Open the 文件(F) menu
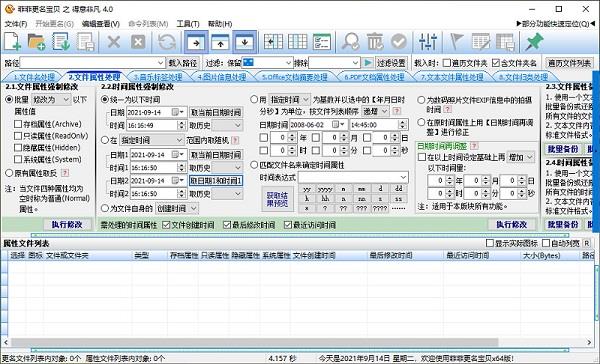The height and width of the screenshot is (364, 600). [16, 24]
